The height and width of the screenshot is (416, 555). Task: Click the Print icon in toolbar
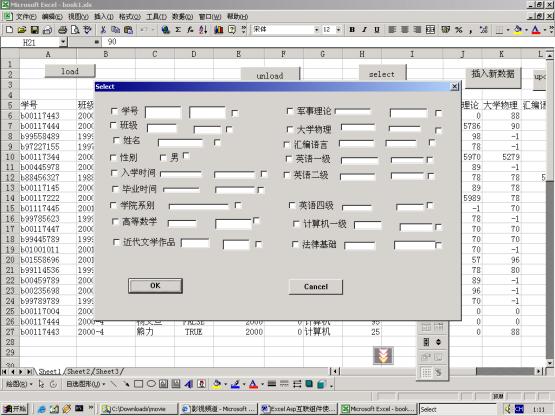[63, 30]
